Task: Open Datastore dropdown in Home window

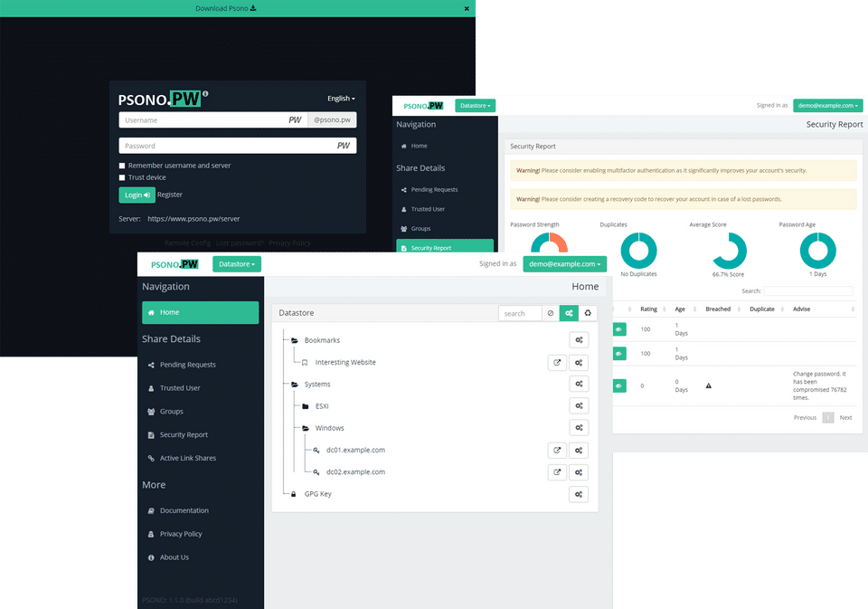Action: pyautogui.click(x=237, y=264)
